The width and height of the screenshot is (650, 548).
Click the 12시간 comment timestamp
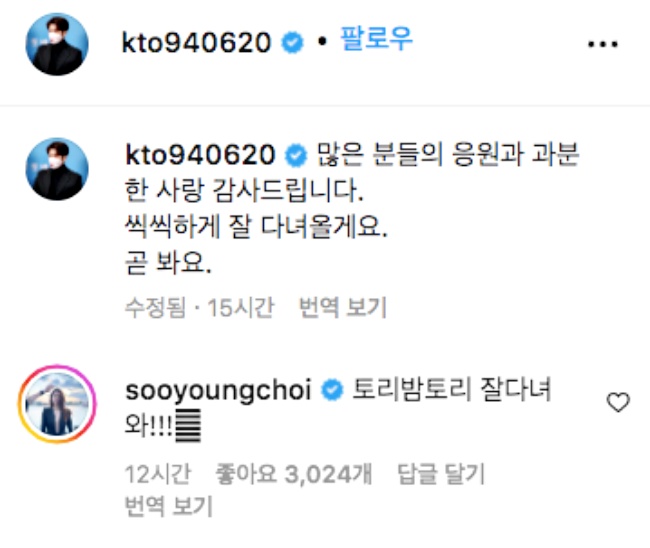point(158,474)
